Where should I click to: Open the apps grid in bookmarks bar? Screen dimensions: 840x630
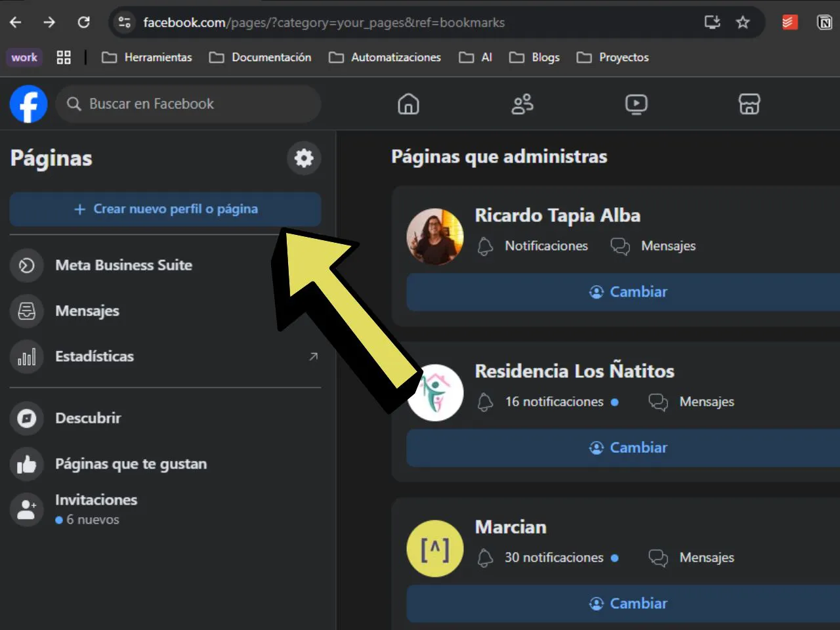[x=64, y=57]
